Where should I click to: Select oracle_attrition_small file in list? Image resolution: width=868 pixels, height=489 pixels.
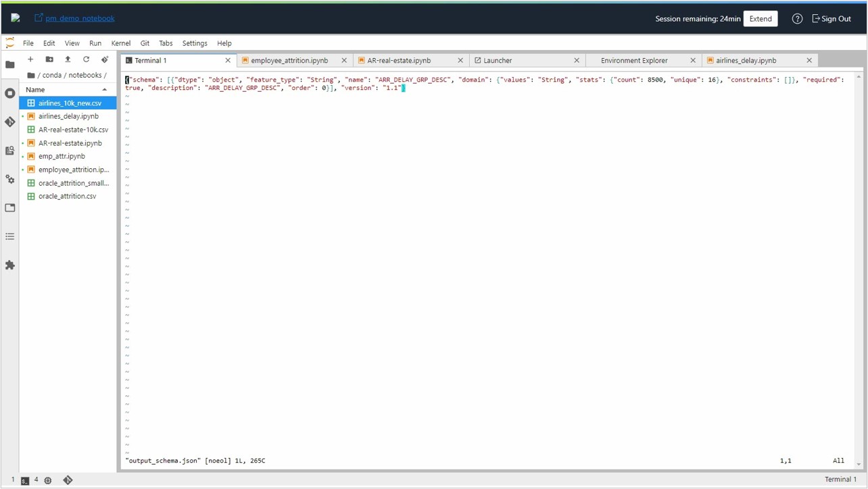tap(68, 183)
